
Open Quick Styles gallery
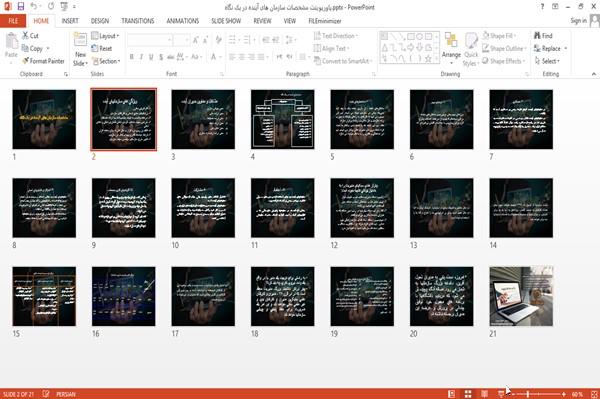[x=471, y=49]
